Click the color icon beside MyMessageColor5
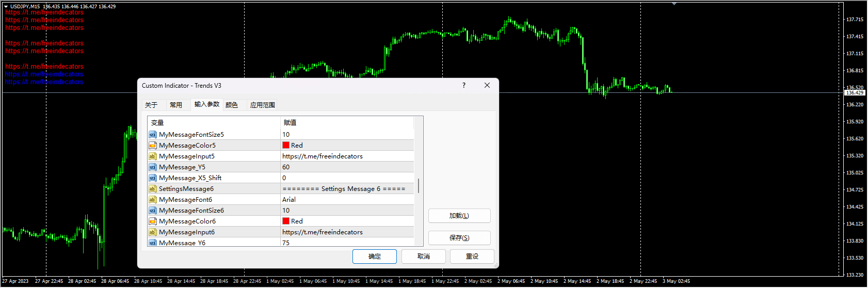Viewport: 868px width, 288px height. tap(152, 146)
